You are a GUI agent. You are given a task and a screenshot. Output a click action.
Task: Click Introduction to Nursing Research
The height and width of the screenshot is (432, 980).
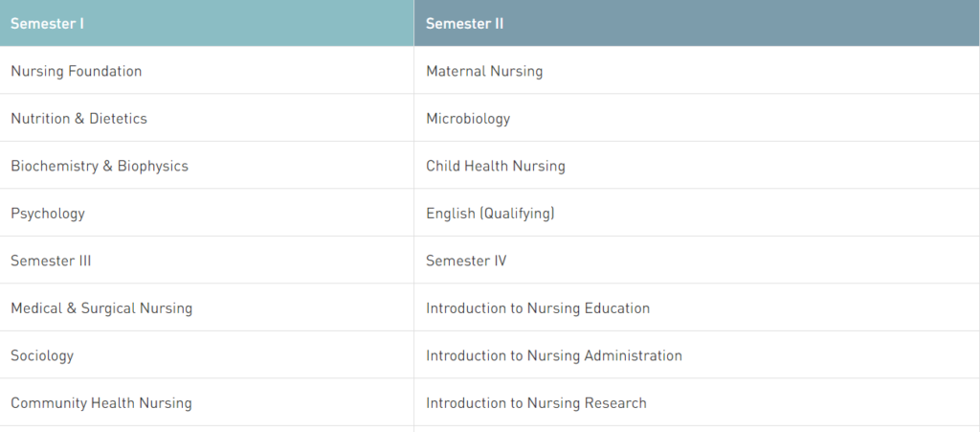click(x=536, y=403)
